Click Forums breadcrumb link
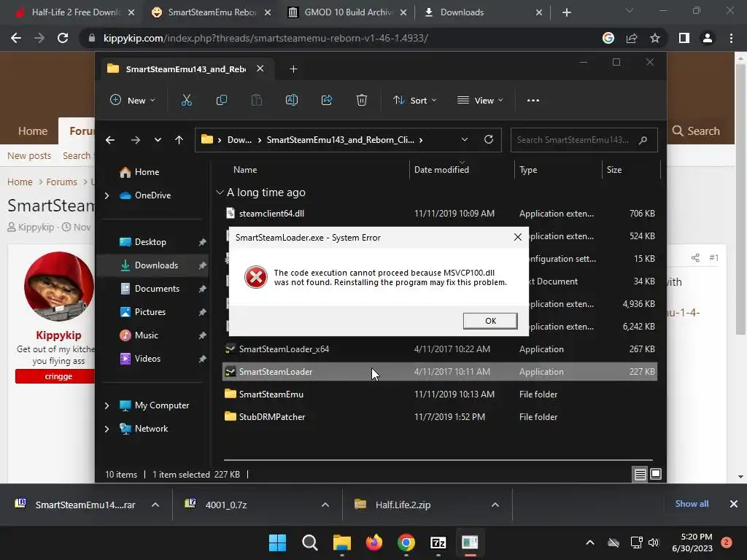The width and height of the screenshot is (747, 560). click(x=61, y=182)
